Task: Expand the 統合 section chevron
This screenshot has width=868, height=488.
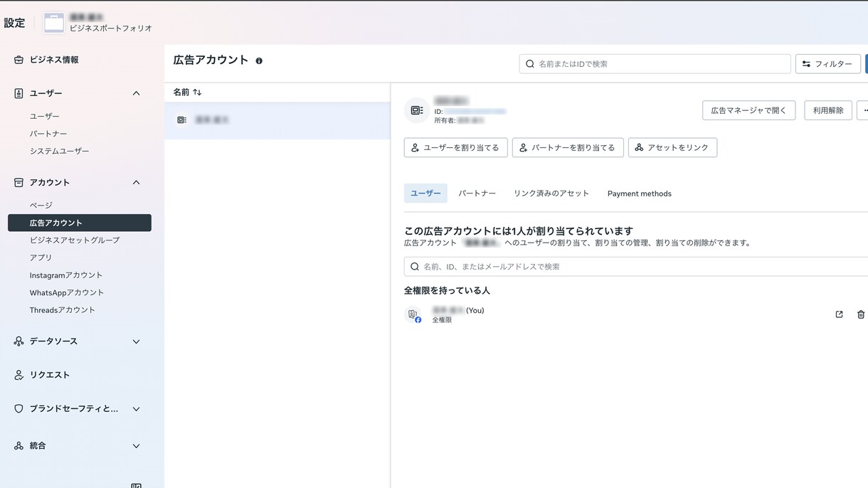Action: pyautogui.click(x=137, y=446)
